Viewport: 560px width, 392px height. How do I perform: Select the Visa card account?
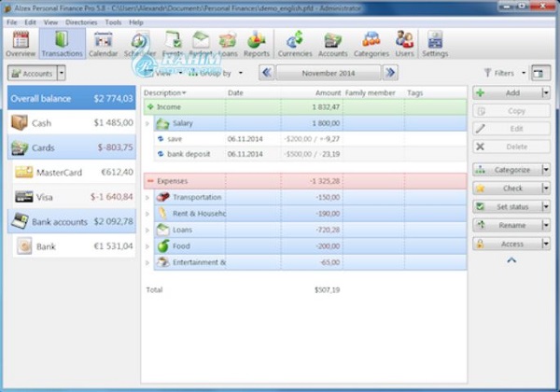[74, 197]
